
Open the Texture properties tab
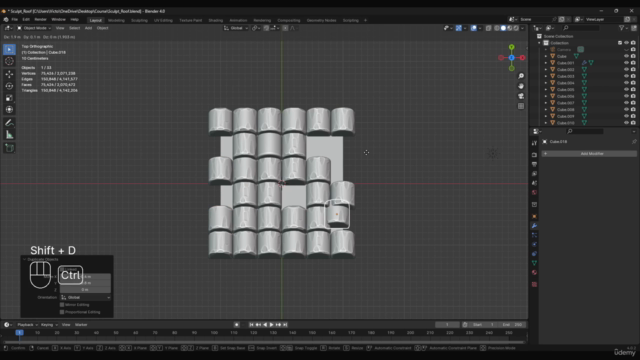point(534,284)
